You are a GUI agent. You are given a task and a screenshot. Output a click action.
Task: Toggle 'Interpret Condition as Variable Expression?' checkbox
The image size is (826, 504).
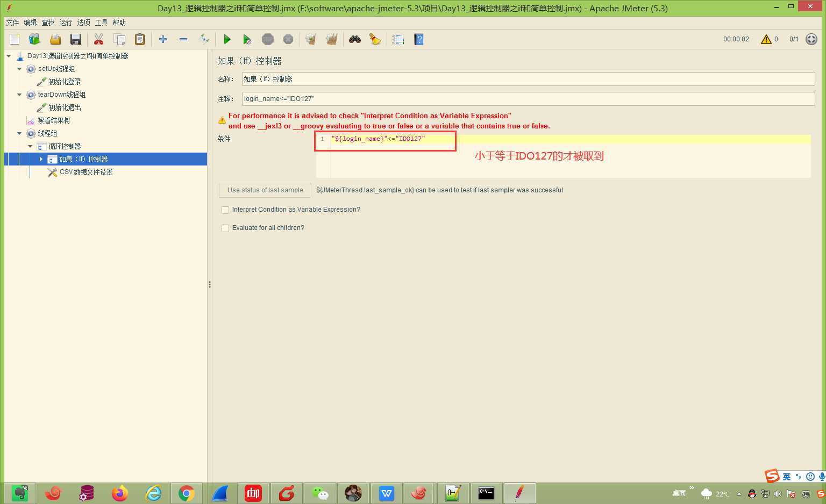point(225,210)
